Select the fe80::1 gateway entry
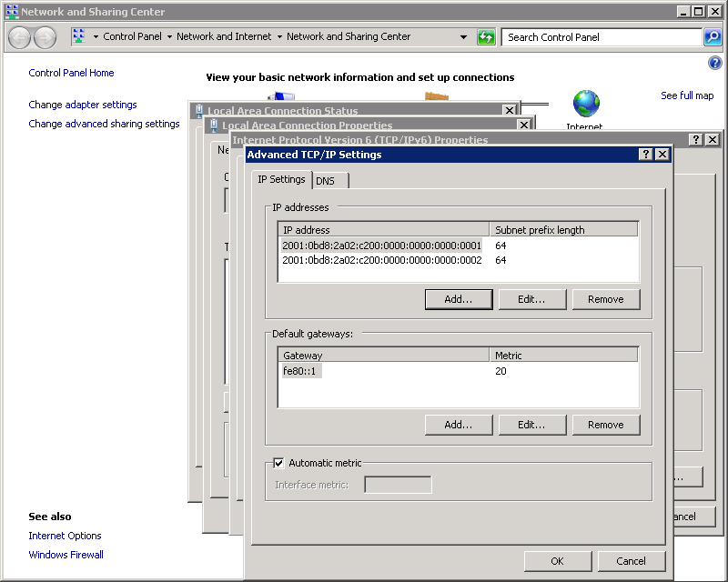 (x=301, y=371)
